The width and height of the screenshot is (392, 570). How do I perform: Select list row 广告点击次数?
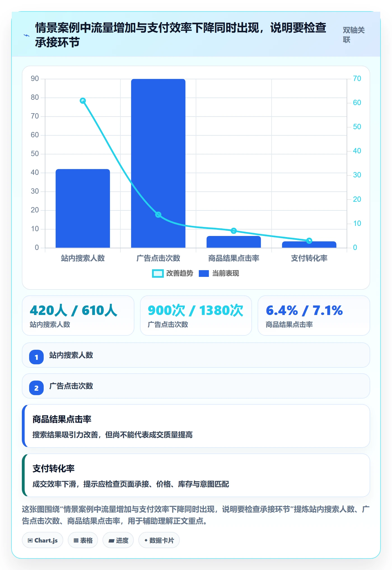click(x=196, y=386)
